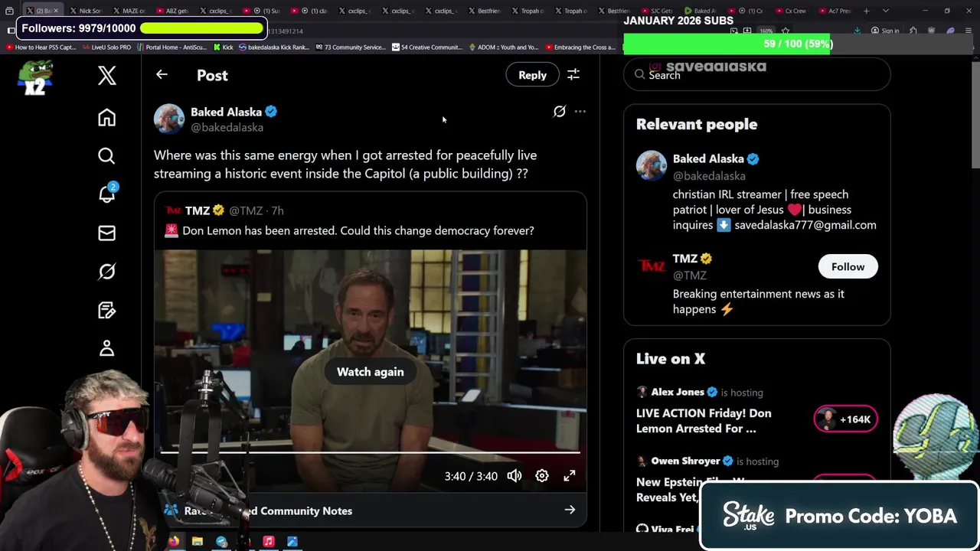This screenshot has height=551, width=980.
Task: Open LiveU Solo PRO bookmark
Action: click(x=106, y=47)
